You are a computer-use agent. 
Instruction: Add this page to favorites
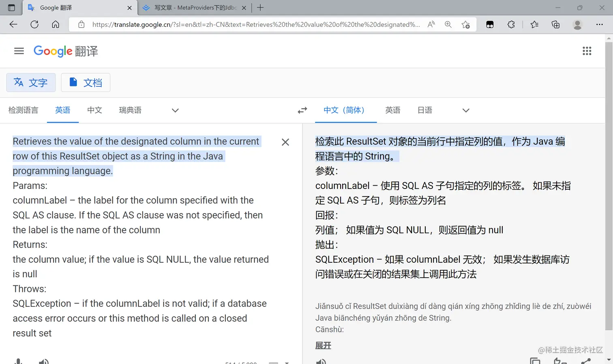[466, 25]
